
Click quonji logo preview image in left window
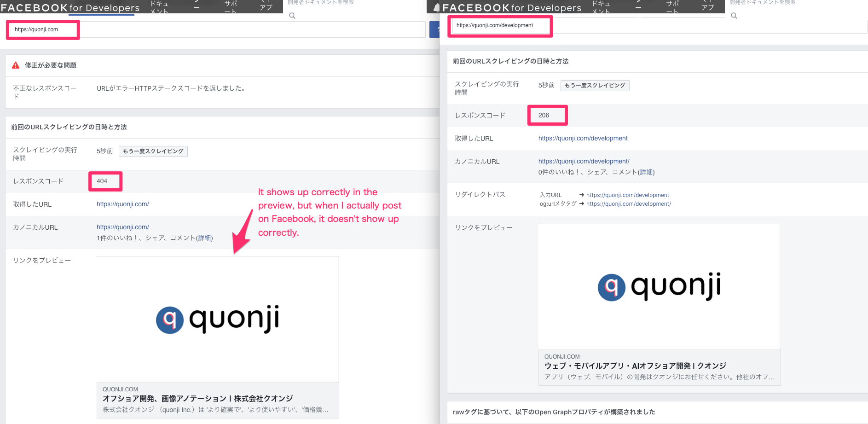pyautogui.click(x=218, y=319)
